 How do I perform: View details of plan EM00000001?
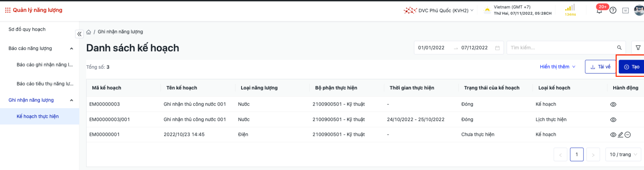click(x=613, y=135)
